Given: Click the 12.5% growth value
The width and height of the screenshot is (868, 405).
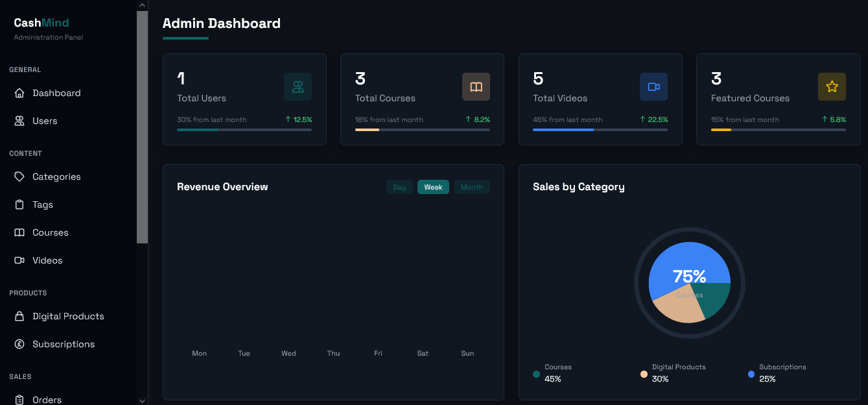Looking at the screenshot, I should [x=303, y=119].
